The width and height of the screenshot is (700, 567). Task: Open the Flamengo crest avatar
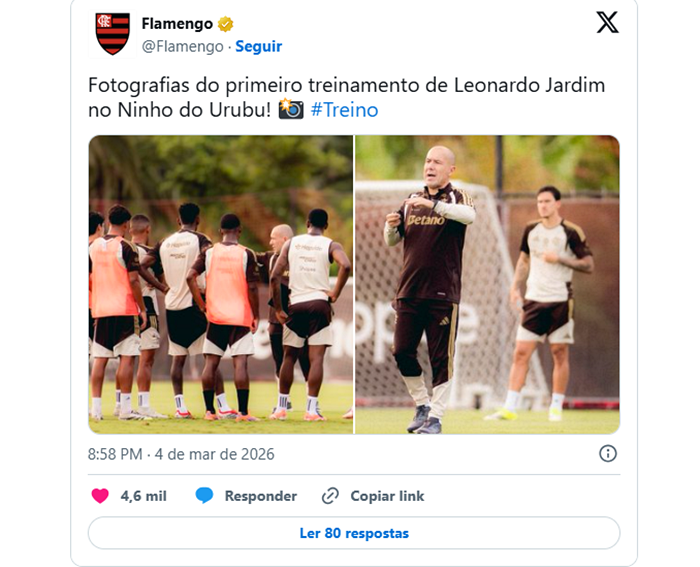pos(112,34)
